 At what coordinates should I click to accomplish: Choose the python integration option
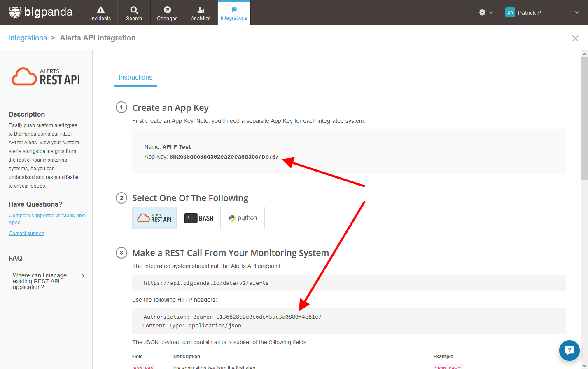[x=243, y=218]
